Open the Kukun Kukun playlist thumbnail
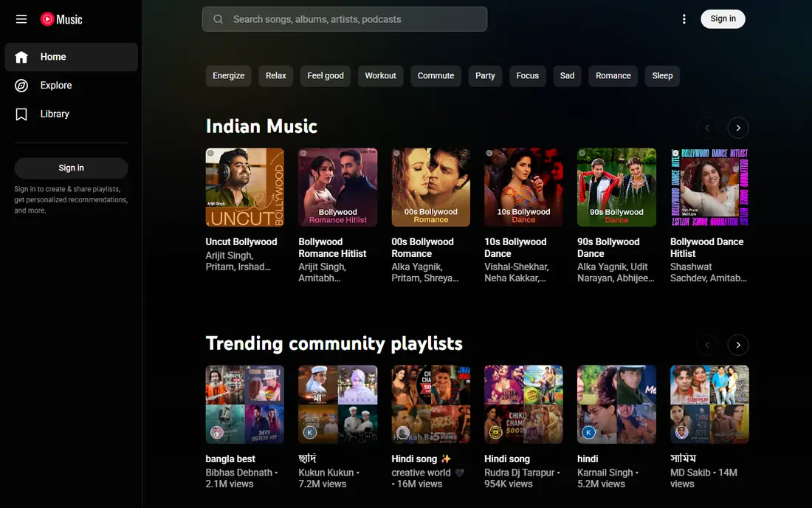 pos(337,405)
